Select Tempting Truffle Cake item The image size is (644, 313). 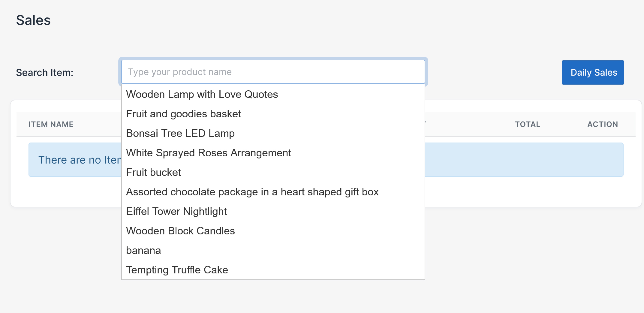click(177, 270)
